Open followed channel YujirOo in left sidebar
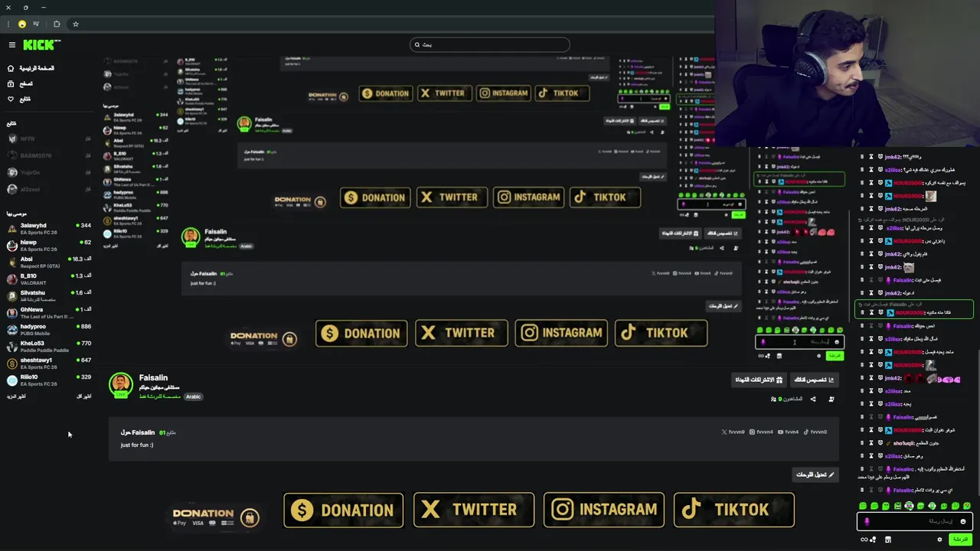 [49, 172]
